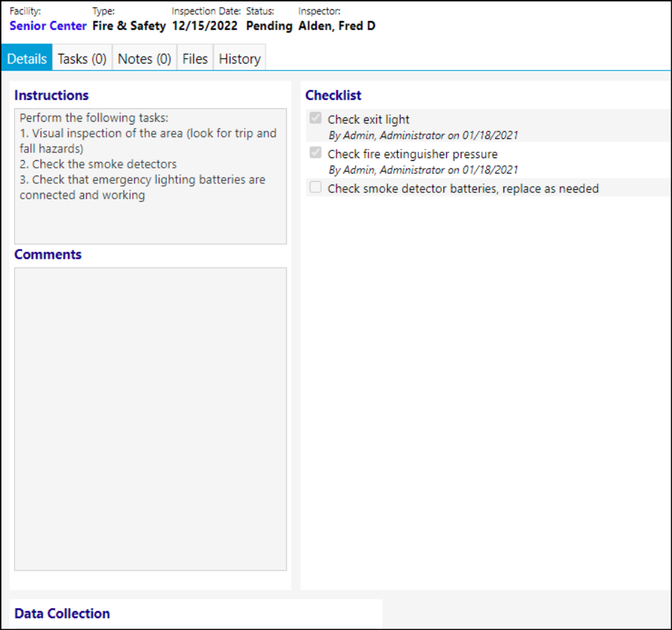Open the Notes (0) tab
This screenshot has height=630, width=672.
(145, 58)
